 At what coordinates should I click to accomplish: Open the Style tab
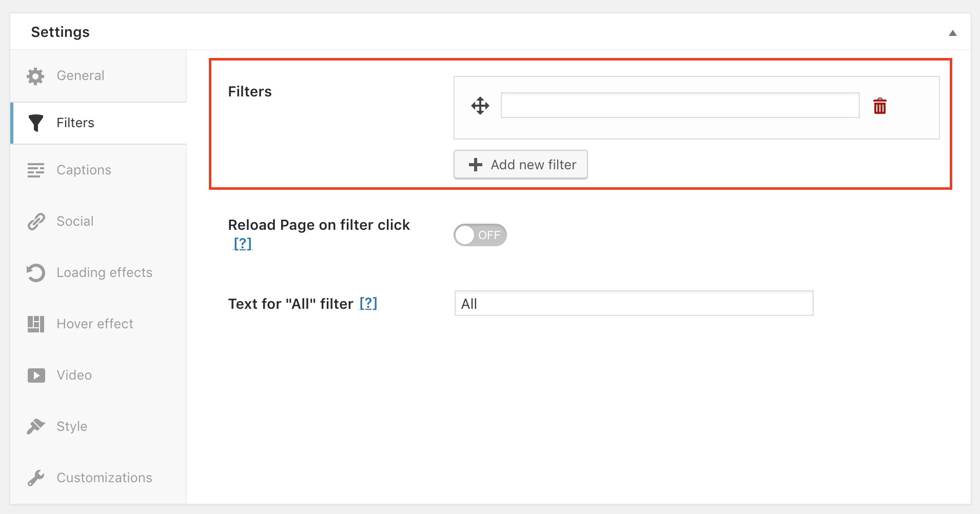(98, 426)
